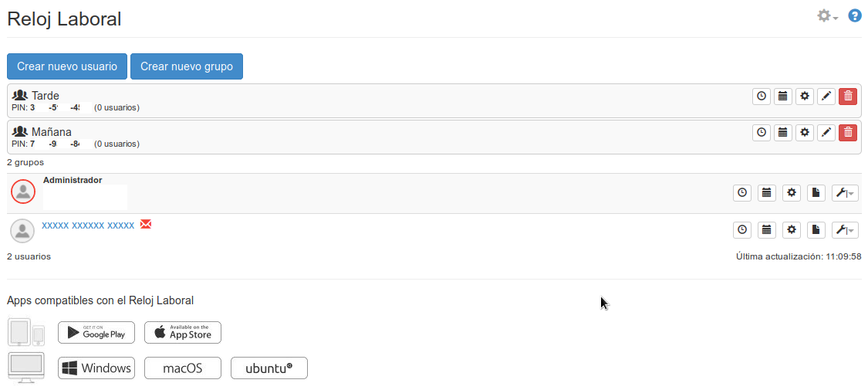868x390 pixels.
Task: Expand the wrench dropdown for xxxxx user
Action: (x=845, y=229)
